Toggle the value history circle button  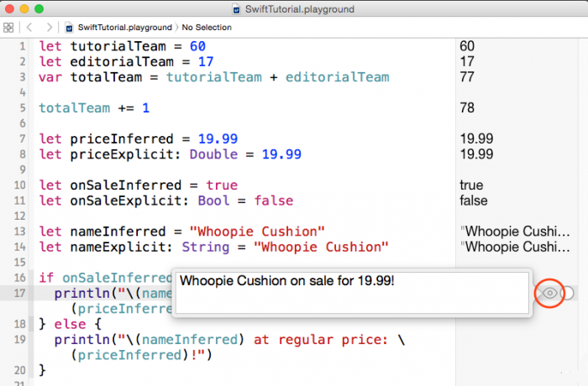coord(568,293)
